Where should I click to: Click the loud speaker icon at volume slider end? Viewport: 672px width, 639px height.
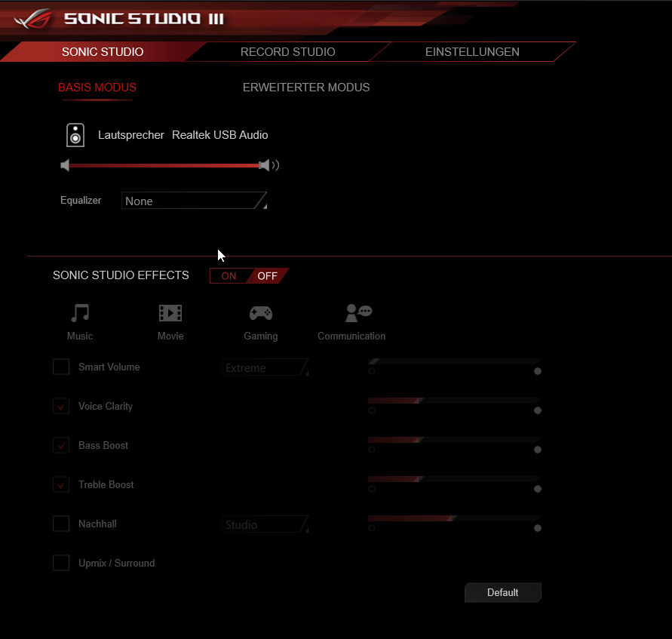click(x=269, y=165)
